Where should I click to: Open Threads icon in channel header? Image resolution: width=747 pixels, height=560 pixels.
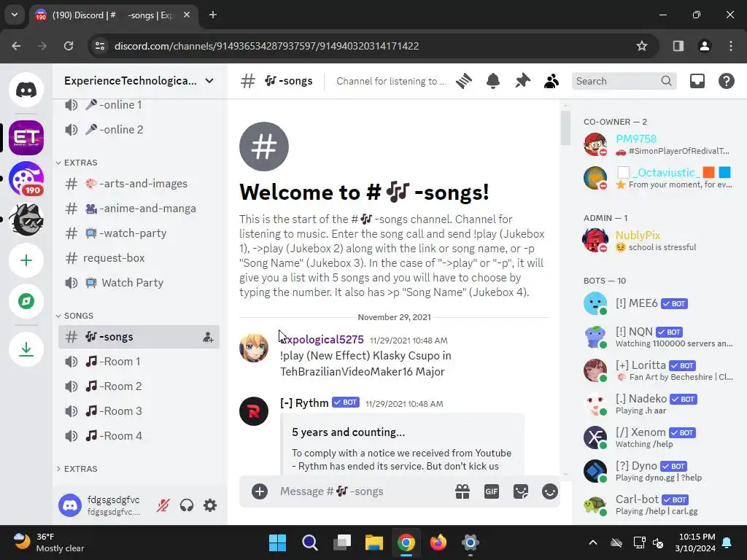(463, 81)
